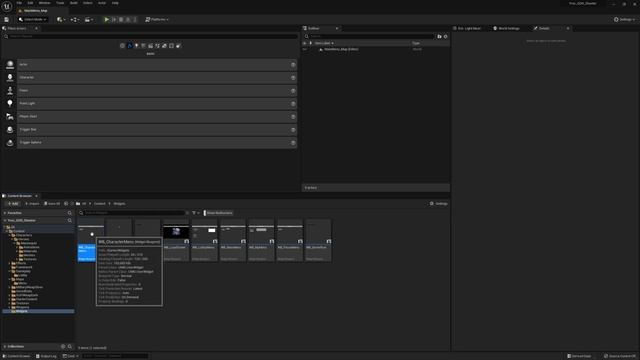The width and height of the screenshot is (640, 360).
Task: Select the Place Actors tab
Action: point(17,28)
